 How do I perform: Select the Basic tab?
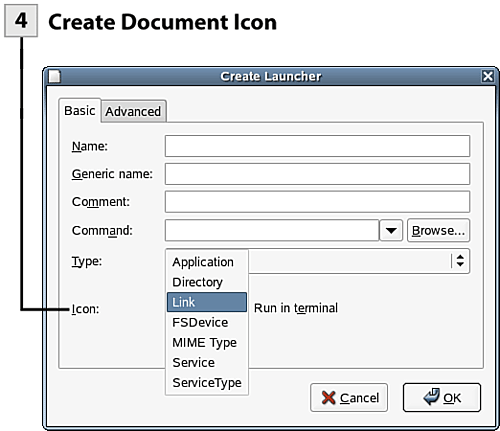(x=80, y=111)
